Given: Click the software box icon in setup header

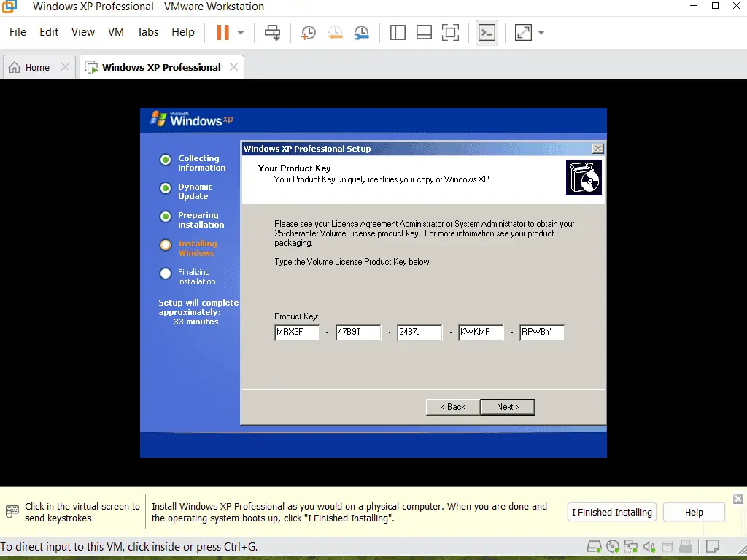Looking at the screenshot, I should coord(584,178).
